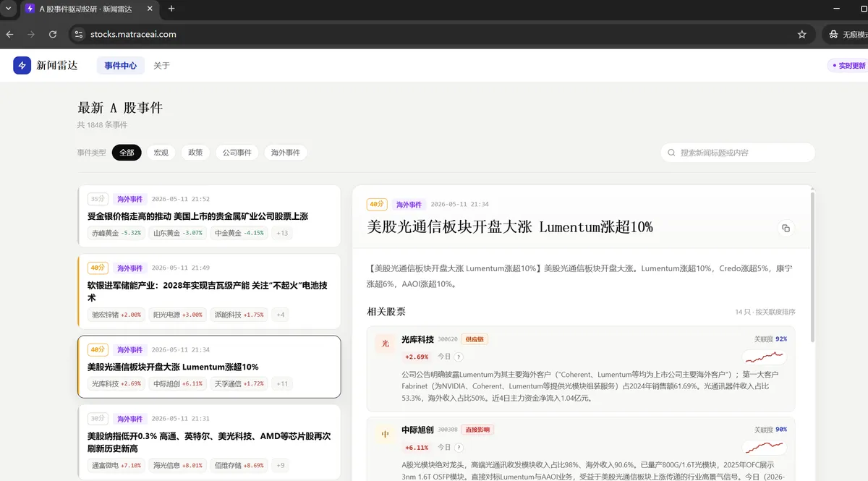Click the question mark next to 光库科技 今日
The image size is (868, 481).
pos(459,357)
